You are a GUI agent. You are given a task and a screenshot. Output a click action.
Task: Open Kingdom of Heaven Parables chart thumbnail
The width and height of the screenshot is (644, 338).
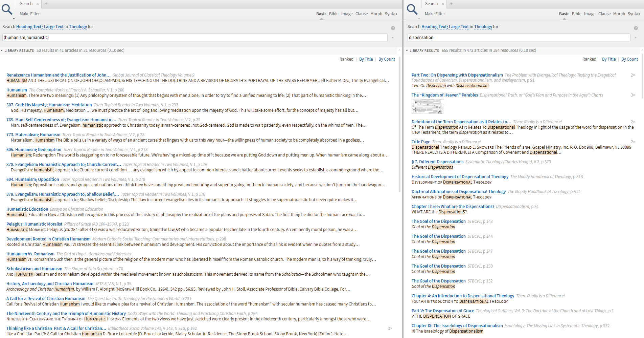coord(428,107)
